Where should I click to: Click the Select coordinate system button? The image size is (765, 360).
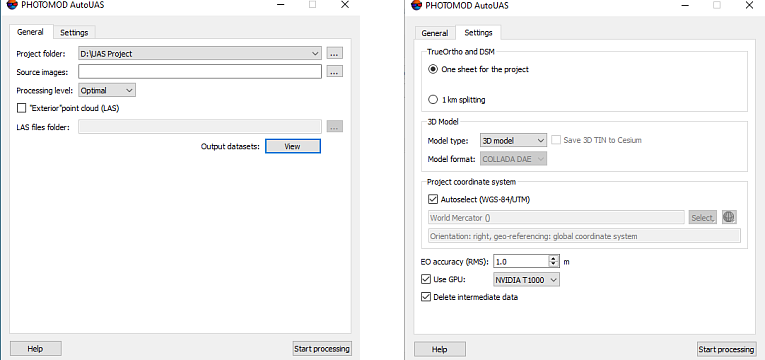[x=703, y=218]
